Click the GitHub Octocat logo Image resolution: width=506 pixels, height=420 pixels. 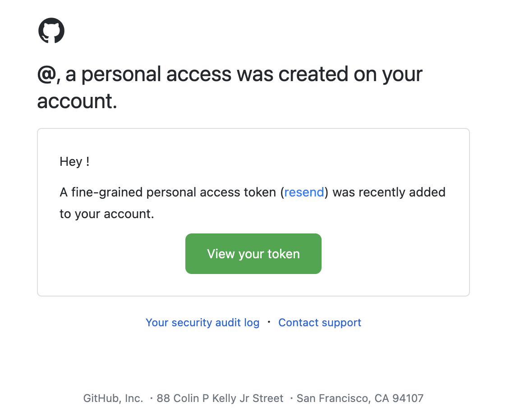pyautogui.click(x=51, y=30)
